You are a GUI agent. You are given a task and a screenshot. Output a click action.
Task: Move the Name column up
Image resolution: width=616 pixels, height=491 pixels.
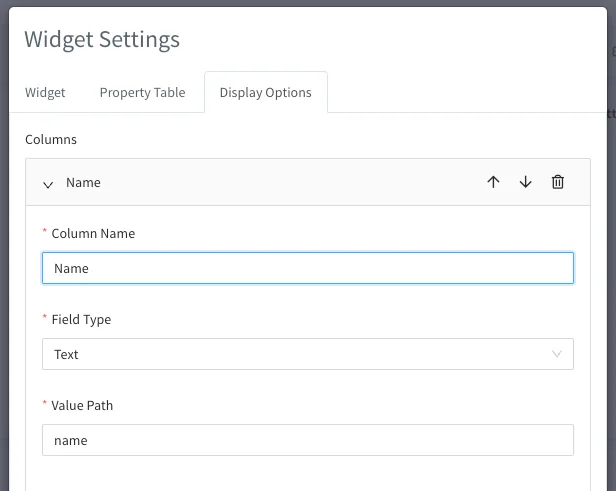pos(493,182)
